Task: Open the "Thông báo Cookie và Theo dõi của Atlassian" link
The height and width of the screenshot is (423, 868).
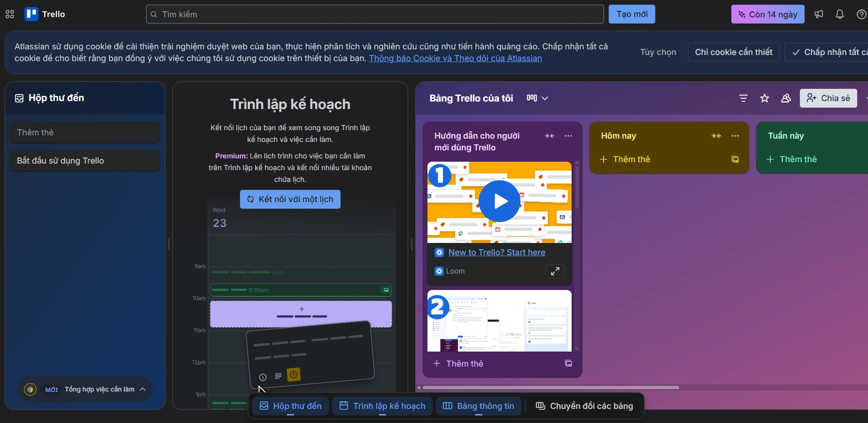Action: coord(455,58)
